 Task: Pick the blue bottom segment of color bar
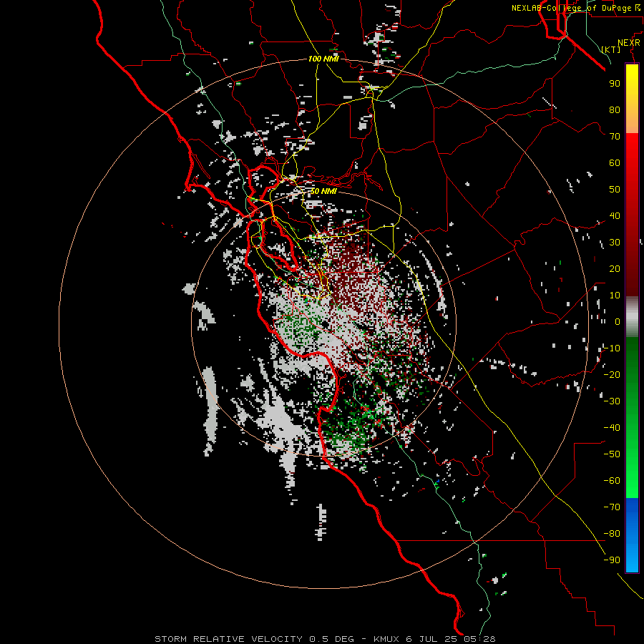(x=632, y=535)
